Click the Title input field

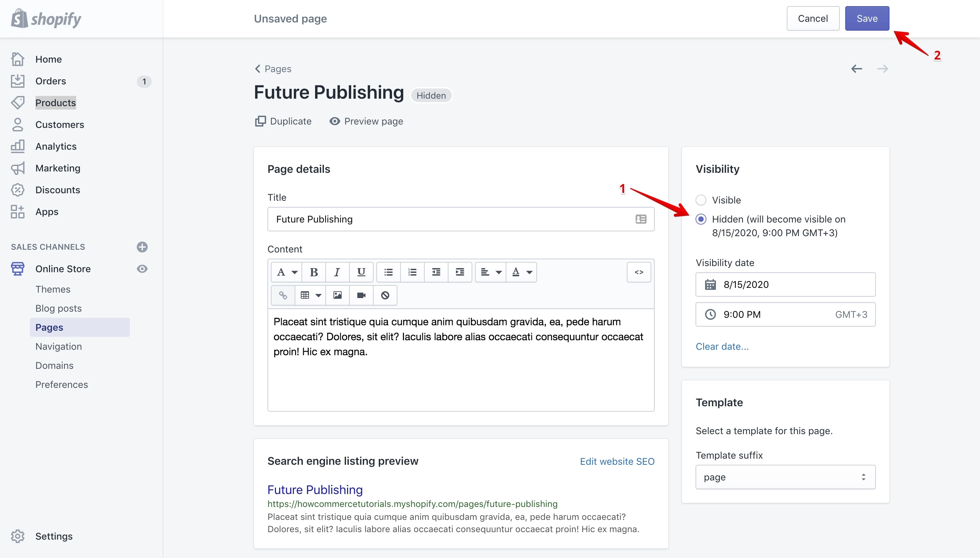click(461, 219)
